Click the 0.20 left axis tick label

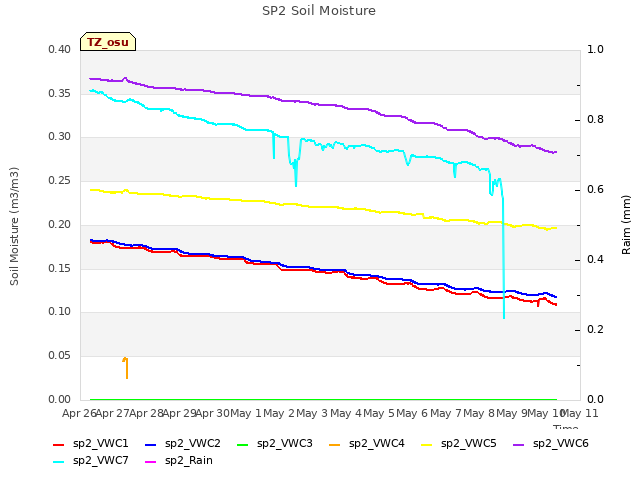(x=59, y=224)
